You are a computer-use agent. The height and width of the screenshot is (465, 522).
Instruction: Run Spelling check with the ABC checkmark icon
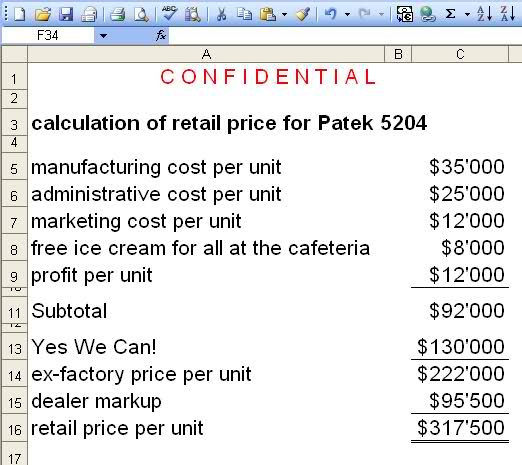click(169, 14)
